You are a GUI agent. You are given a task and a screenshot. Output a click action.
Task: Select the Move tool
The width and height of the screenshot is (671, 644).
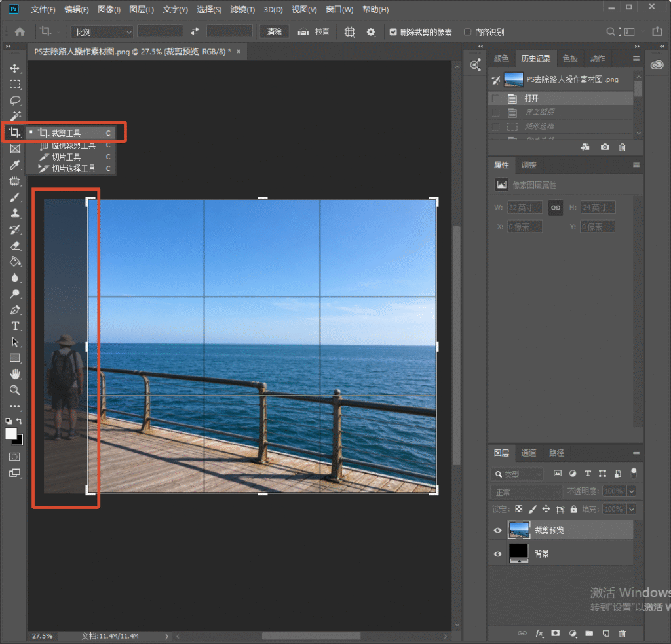pyautogui.click(x=15, y=69)
